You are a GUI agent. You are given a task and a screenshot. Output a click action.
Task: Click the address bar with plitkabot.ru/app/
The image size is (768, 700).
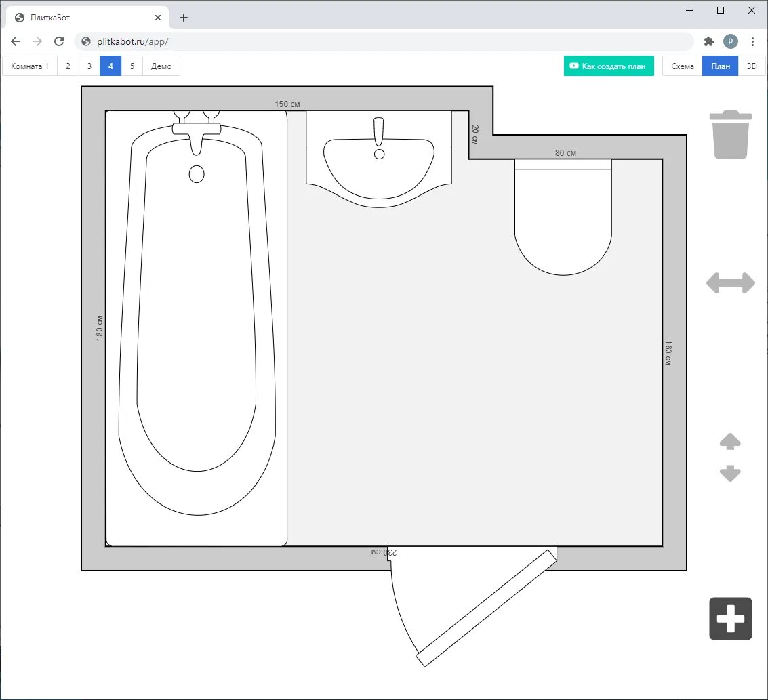click(x=384, y=41)
